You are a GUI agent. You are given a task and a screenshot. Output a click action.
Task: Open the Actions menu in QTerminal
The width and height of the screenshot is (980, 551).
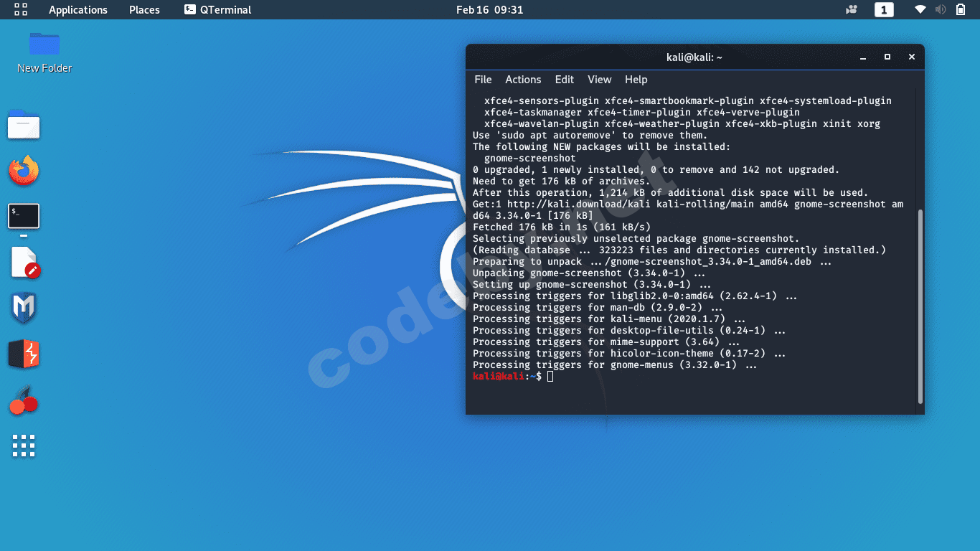[x=523, y=80]
